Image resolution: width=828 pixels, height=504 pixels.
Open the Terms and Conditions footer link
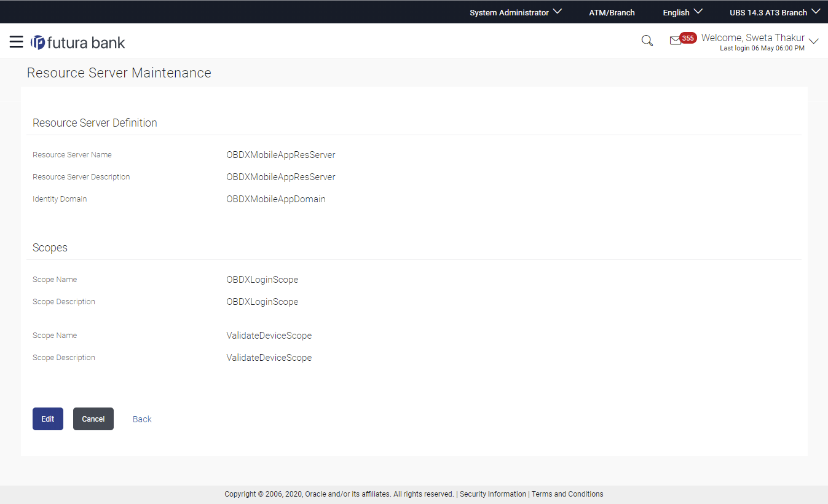pos(567,494)
